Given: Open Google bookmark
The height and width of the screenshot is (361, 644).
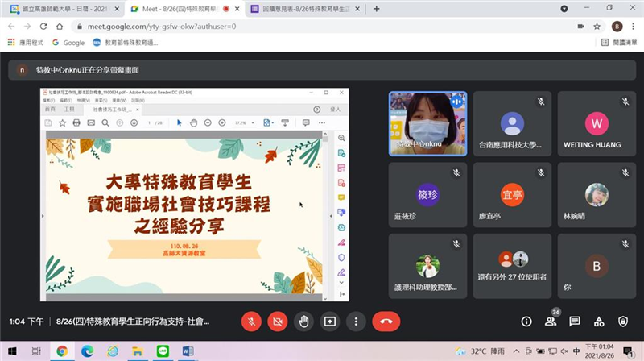Looking at the screenshot, I should pyautogui.click(x=68, y=43).
